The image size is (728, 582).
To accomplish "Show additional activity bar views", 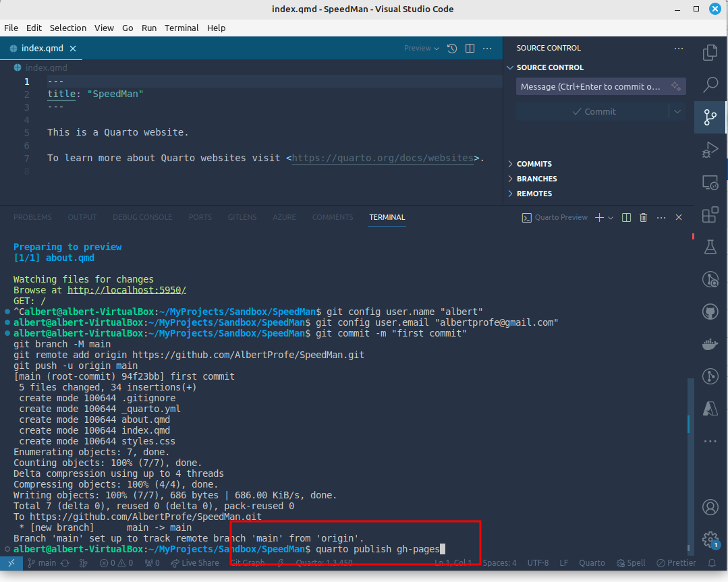I will pos(710,441).
